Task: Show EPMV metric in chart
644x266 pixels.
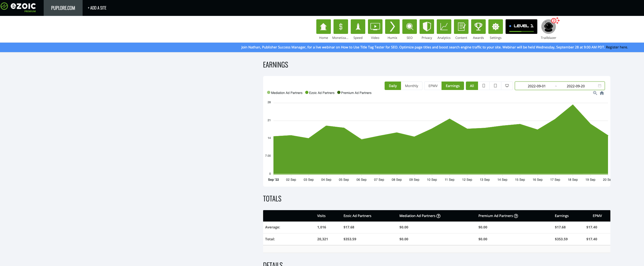Action: pos(433,86)
